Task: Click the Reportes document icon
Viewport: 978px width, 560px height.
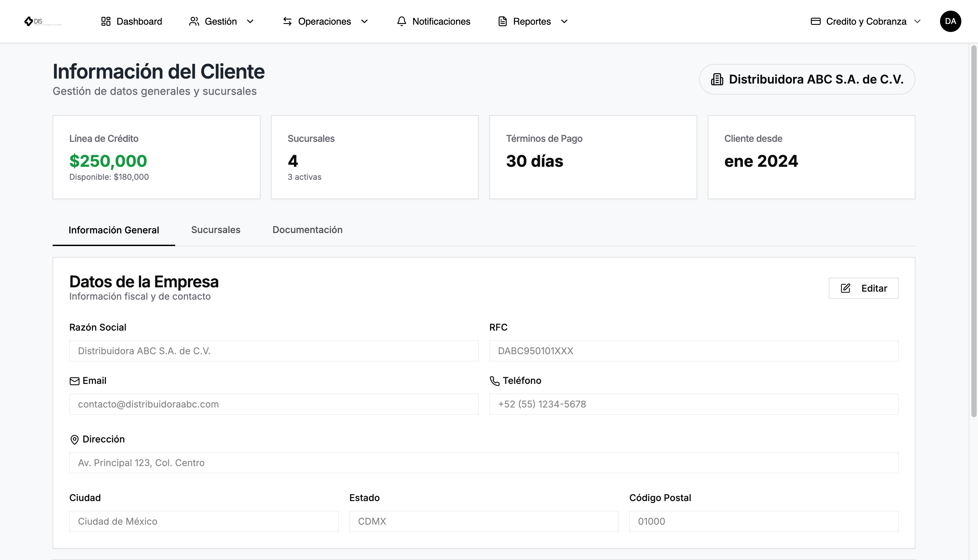Action: tap(502, 21)
